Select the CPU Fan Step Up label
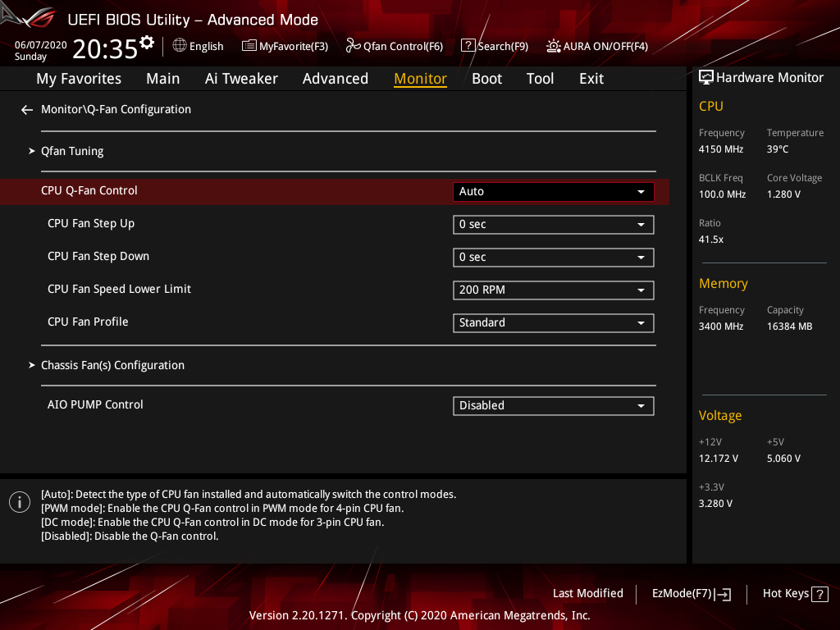Viewport: 840px width, 630px height. (91, 223)
